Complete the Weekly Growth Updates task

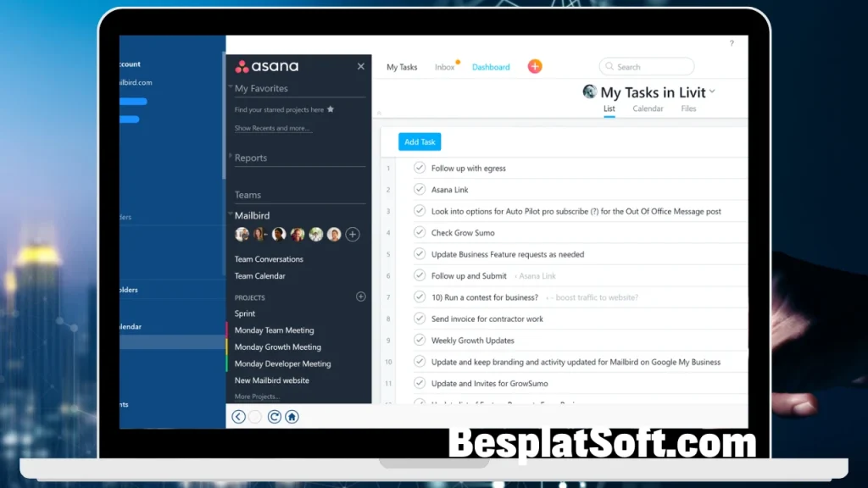[419, 340]
